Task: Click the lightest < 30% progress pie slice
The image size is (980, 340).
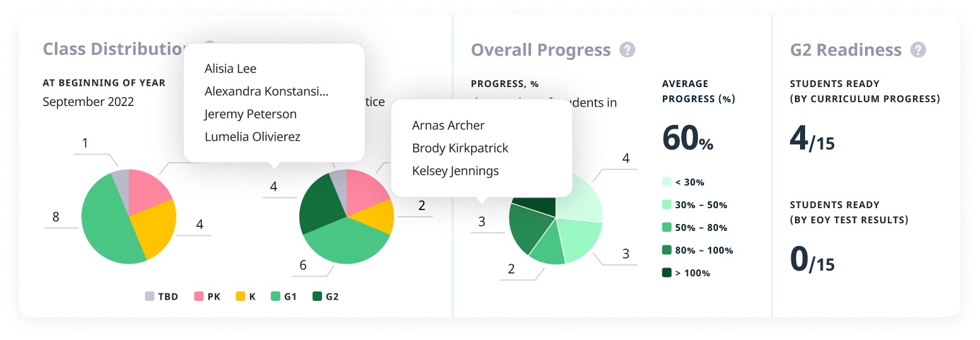Action: click(x=578, y=199)
